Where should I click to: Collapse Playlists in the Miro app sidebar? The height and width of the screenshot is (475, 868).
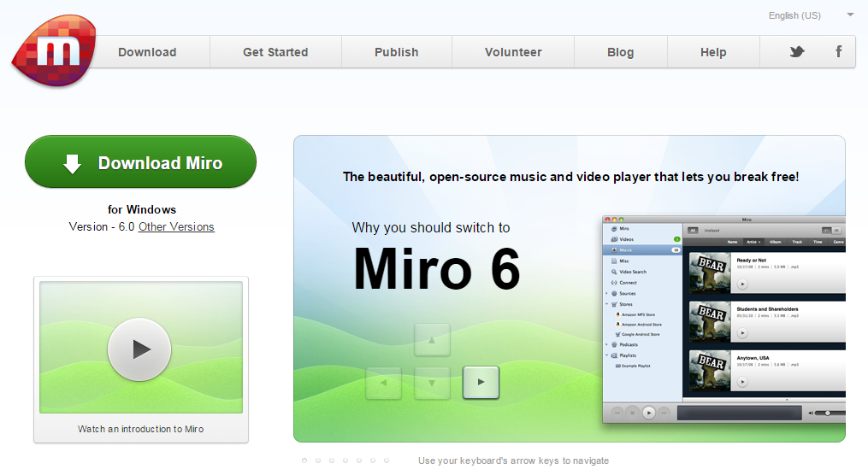(x=607, y=355)
